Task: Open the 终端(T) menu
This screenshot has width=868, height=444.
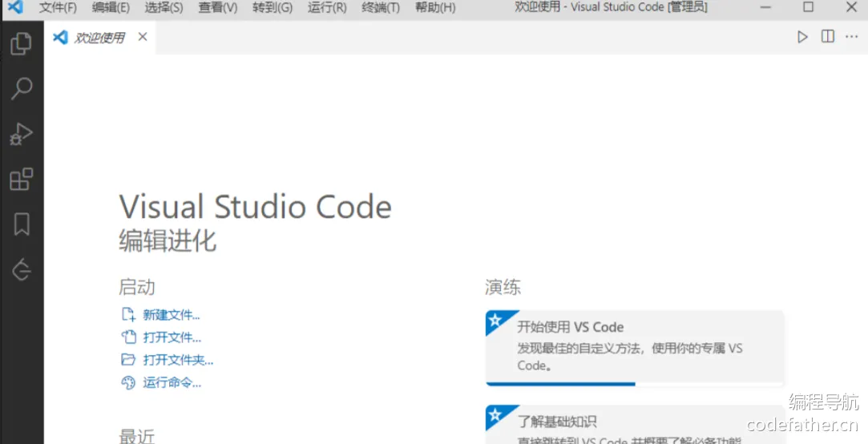Action: (x=381, y=8)
